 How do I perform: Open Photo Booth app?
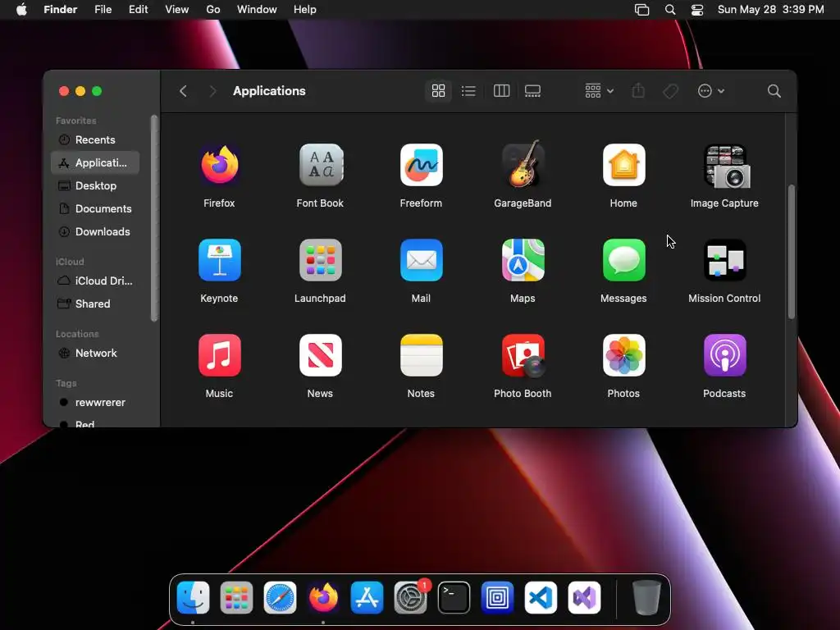click(x=523, y=356)
